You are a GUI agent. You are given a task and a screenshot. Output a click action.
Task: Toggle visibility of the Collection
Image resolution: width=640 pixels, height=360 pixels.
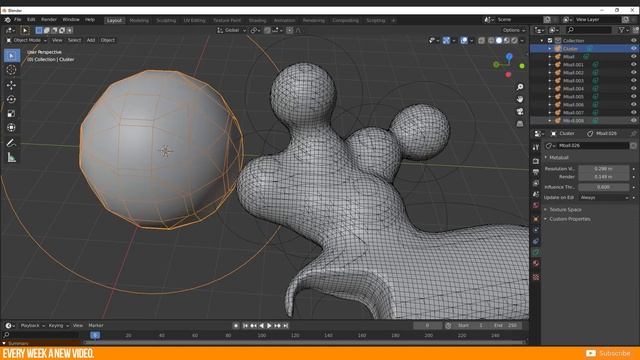tap(633, 40)
